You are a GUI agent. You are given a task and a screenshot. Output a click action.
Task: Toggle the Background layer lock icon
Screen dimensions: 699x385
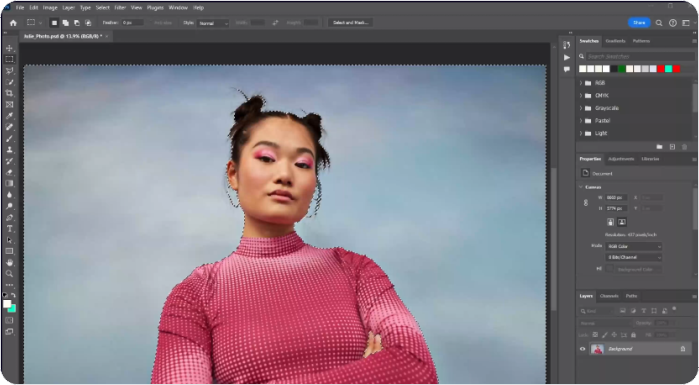tap(683, 349)
